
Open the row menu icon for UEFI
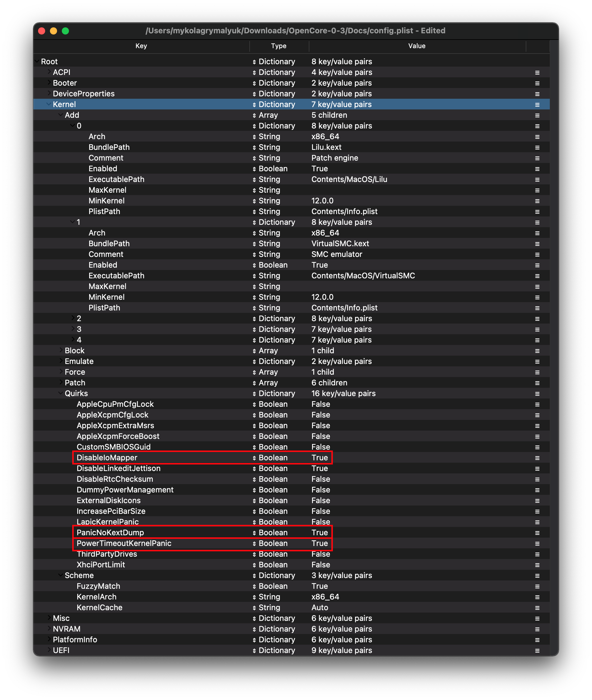[x=537, y=651]
